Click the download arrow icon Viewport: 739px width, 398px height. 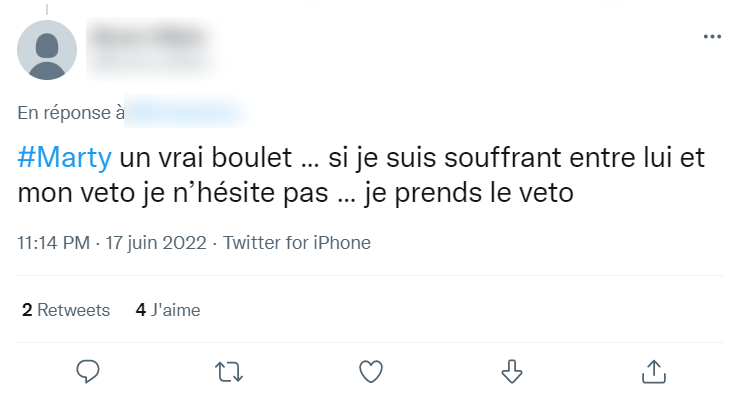512,372
